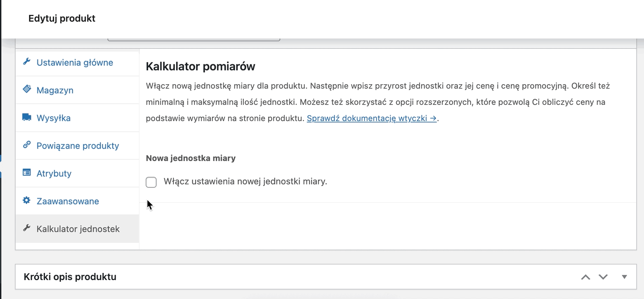Click the label 'Włącz ustawienia nowej jednostki miary'

pos(245,181)
